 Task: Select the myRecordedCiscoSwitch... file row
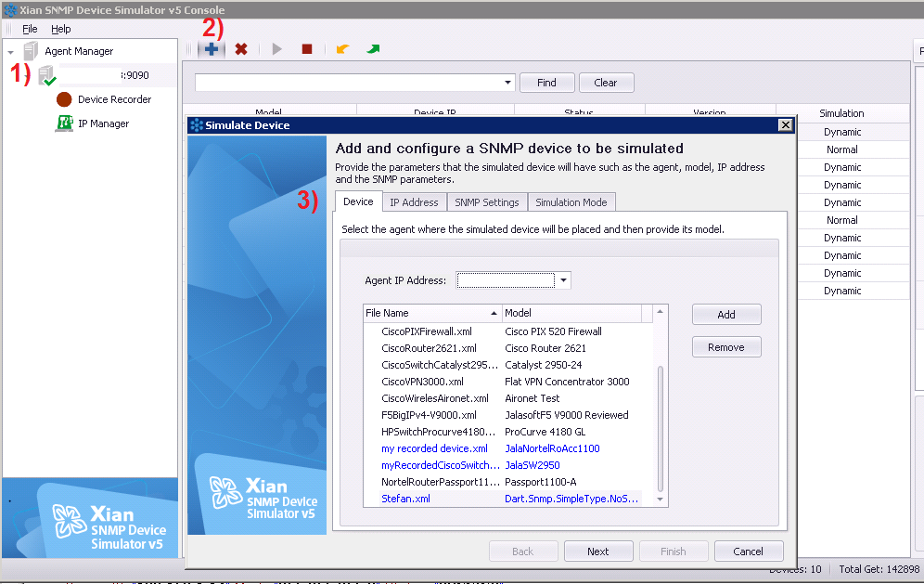pyautogui.click(x=440, y=465)
